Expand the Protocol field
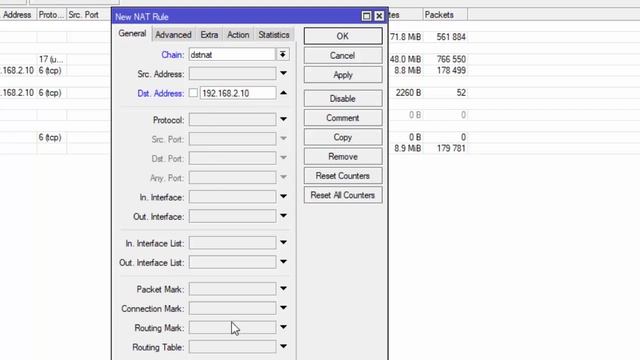This screenshot has height=360, width=640. click(x=283, y=120)
